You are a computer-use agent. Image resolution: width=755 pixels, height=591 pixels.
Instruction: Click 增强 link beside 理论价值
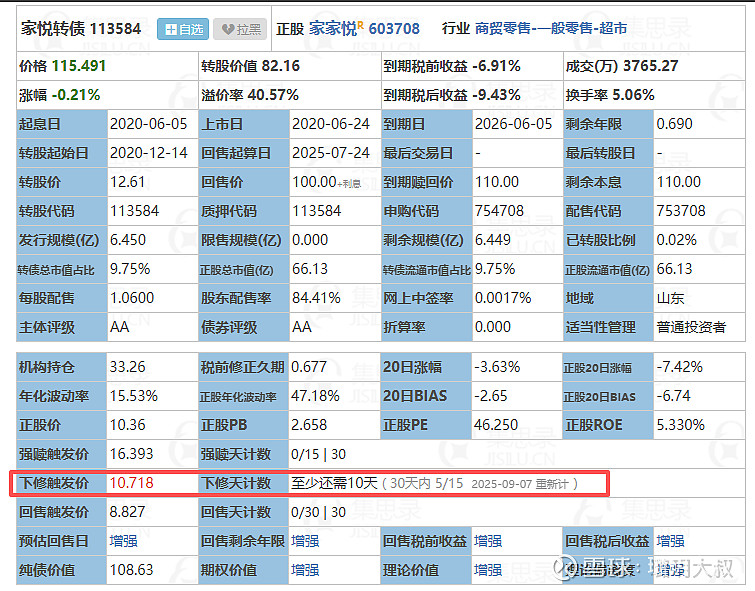[488, 570]
